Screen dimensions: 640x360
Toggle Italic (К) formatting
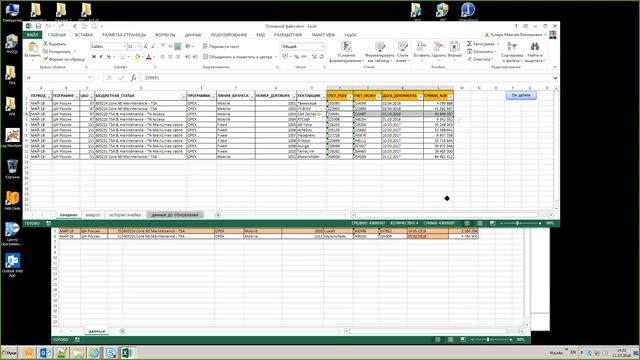[101, 57]
